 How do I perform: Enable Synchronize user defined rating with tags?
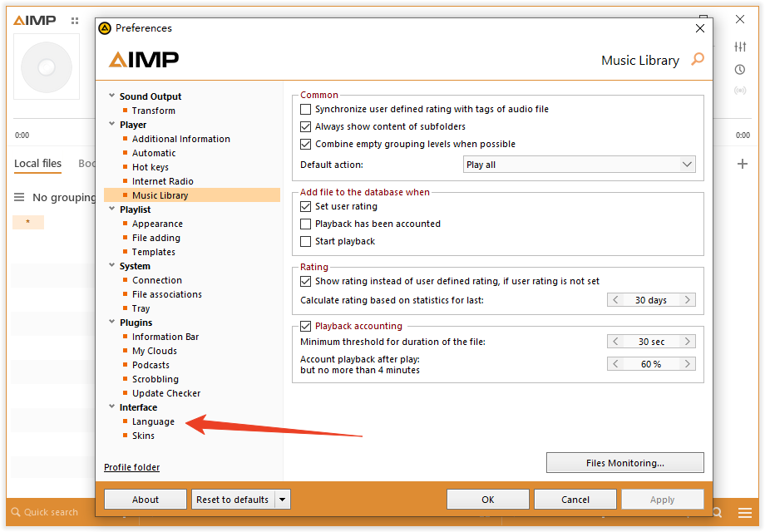[305, 109]
